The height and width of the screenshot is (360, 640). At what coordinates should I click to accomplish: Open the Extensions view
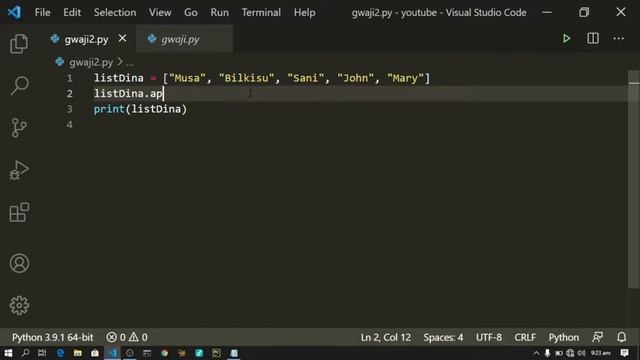coord(19,212)
